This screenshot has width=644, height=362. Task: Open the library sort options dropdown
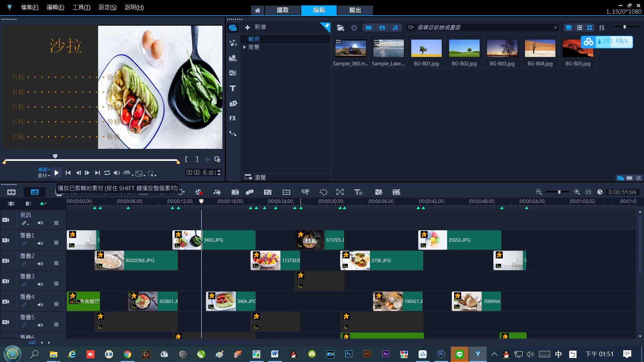pyautogui.click(x=602, y=28)
